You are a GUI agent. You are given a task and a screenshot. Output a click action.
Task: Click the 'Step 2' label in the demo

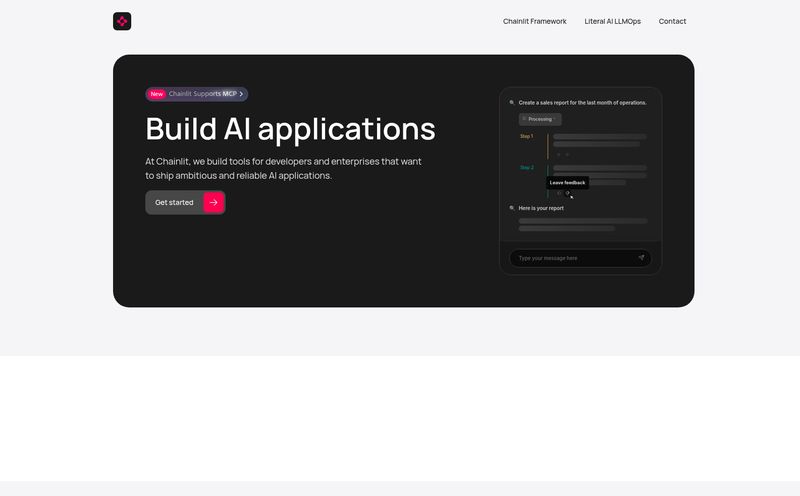527,167
